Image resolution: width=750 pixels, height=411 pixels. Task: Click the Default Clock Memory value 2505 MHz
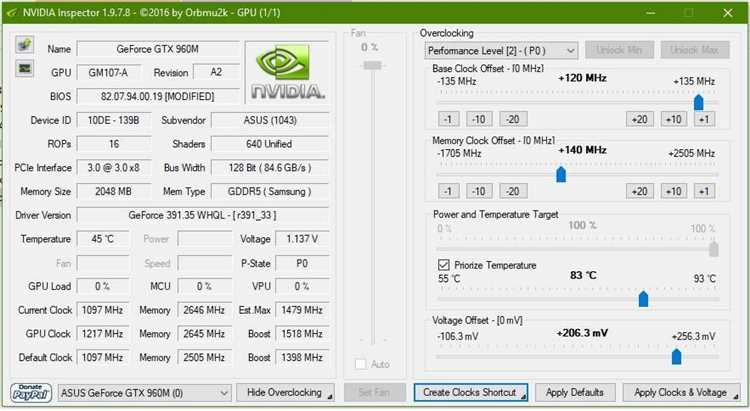click(x=204, y=357)
